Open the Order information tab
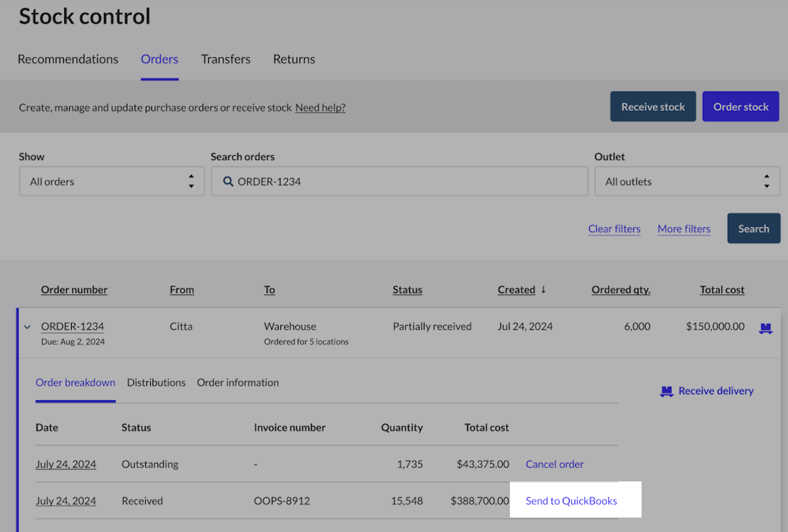Viewport: 788px width, 532px height. [x=238, y=382]
